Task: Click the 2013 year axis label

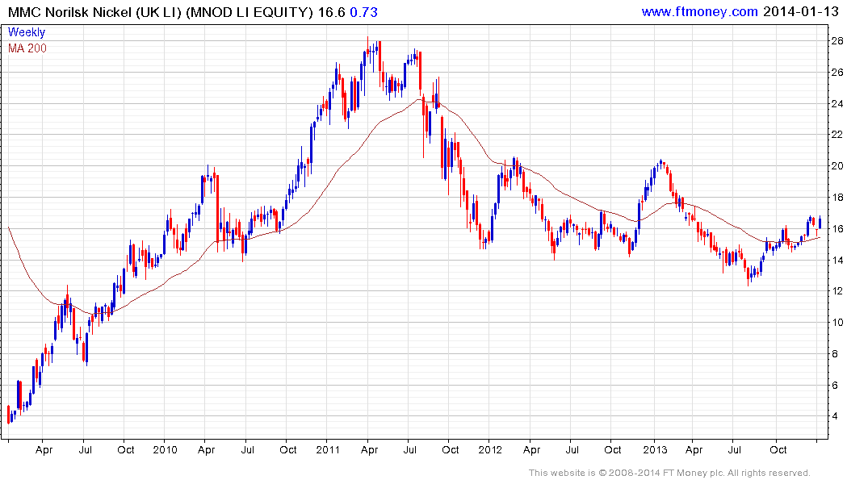Action: (655, 449)
